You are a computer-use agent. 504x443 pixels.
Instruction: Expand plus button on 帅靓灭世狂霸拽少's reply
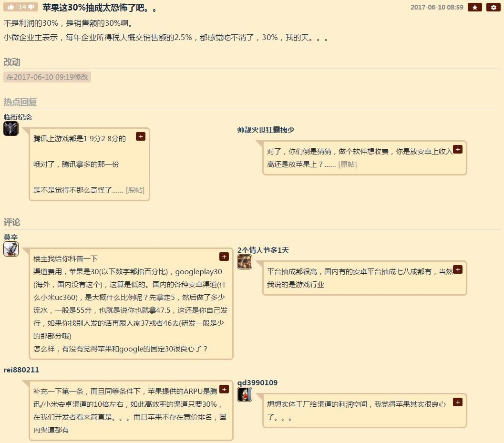point(458,149)
